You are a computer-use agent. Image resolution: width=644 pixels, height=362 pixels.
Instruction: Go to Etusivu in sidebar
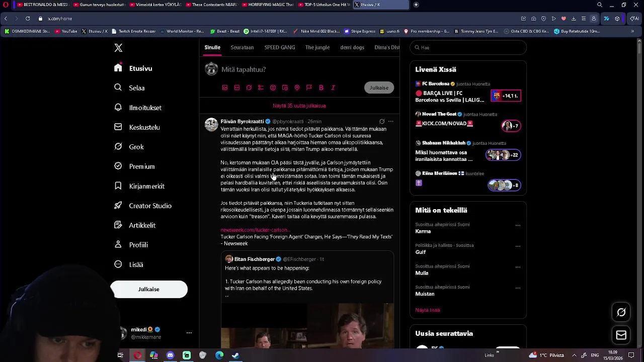click(x=133, y=68)
